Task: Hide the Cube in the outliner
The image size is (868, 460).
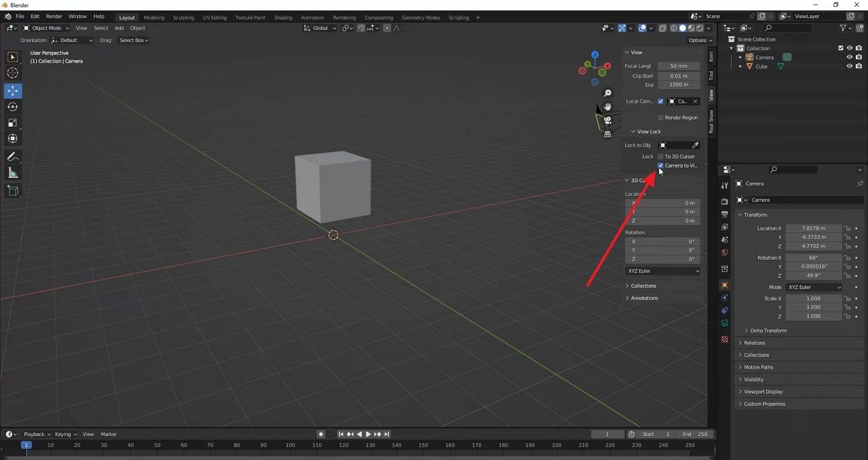Action: coord(849,66)
